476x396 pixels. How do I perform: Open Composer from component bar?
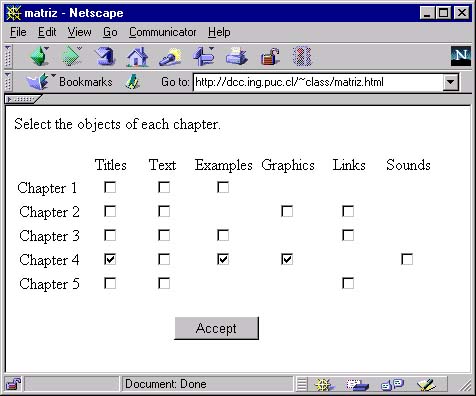click(427, 385)
